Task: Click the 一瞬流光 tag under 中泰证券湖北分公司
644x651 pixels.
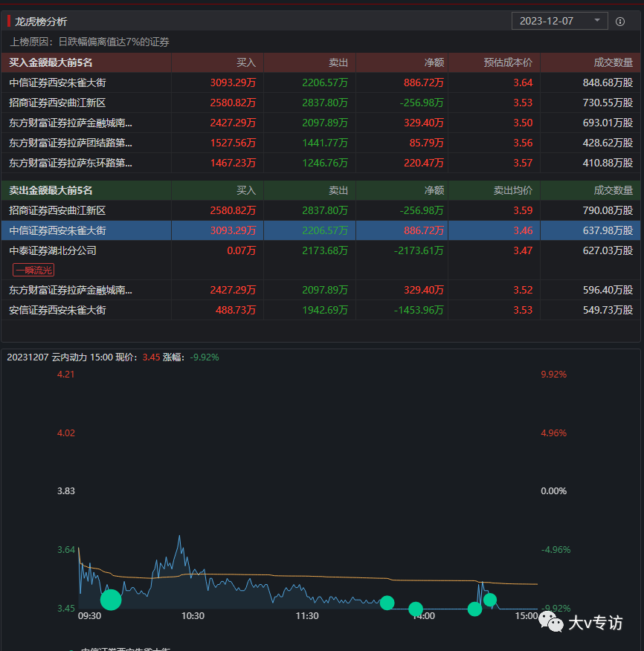Action: 33,271
